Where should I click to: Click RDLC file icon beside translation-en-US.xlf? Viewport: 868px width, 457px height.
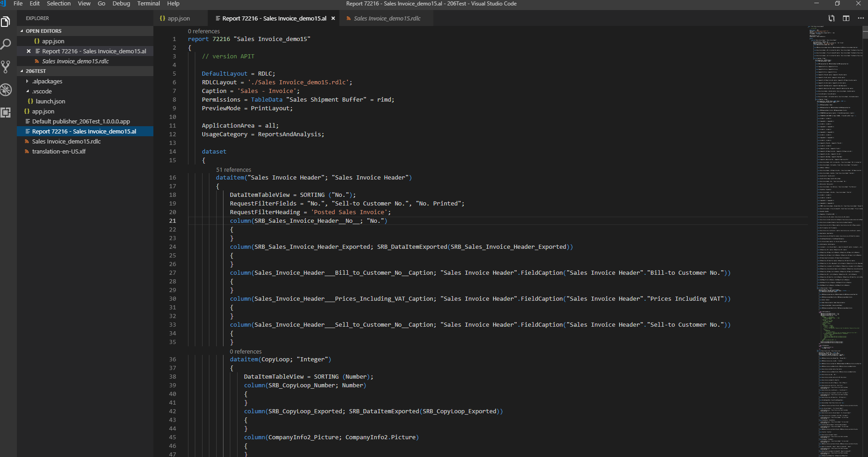click(x=27, y=151)
